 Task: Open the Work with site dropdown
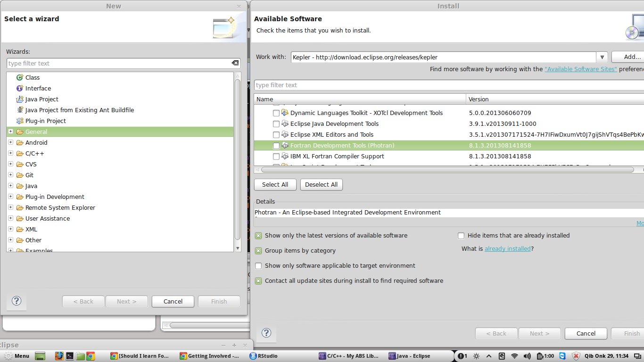pos(602,57)
